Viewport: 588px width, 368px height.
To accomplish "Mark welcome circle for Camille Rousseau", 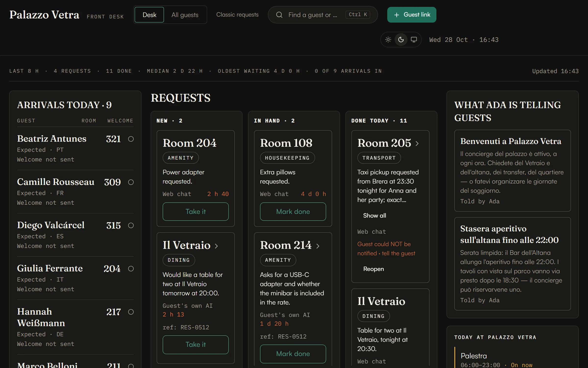I will (x=131, y=182).
